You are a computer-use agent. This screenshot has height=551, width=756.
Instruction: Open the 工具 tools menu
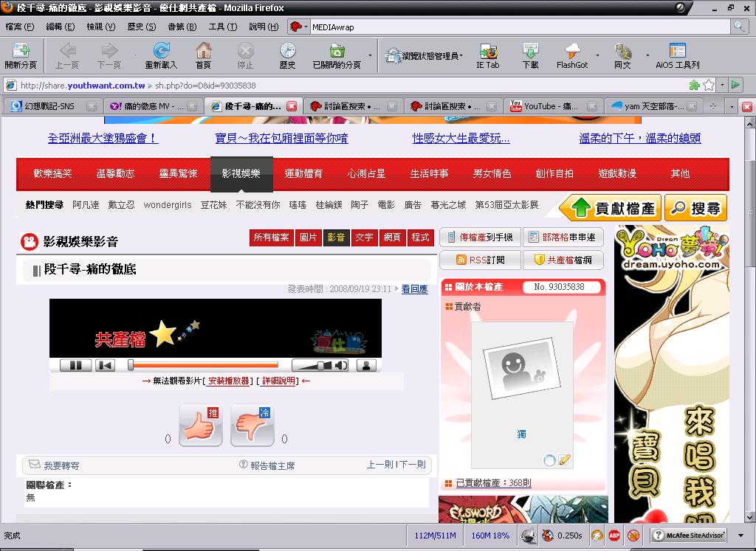coord(223,27)
